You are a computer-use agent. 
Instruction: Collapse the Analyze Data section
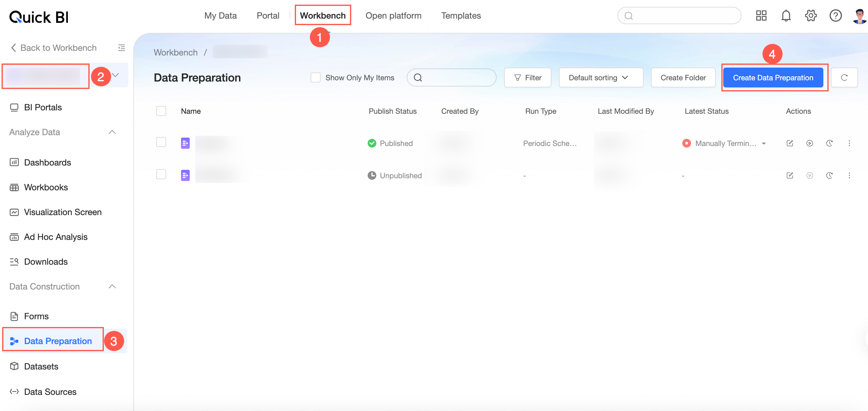(x=112, y=132)
